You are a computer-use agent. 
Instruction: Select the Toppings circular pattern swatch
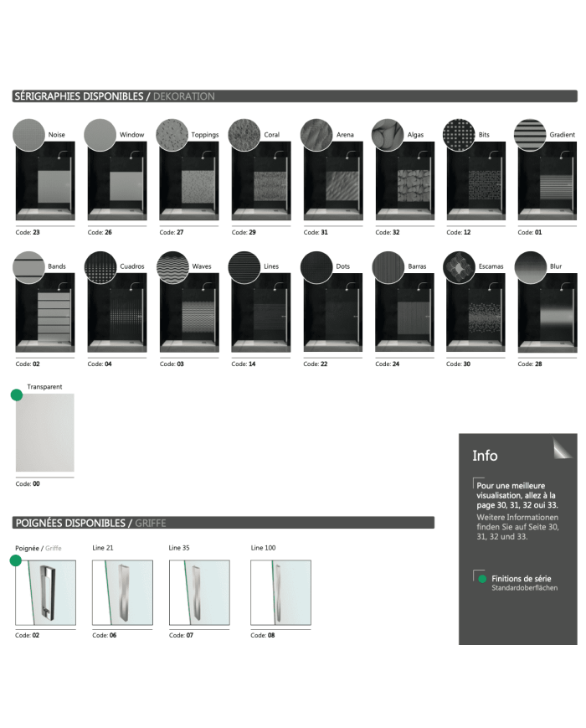click(x=172, y=134)
